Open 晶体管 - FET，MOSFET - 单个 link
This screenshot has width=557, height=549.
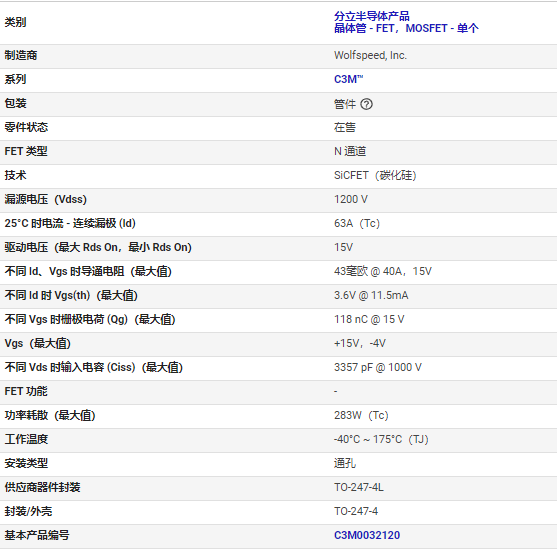click(x=406, y=28)
